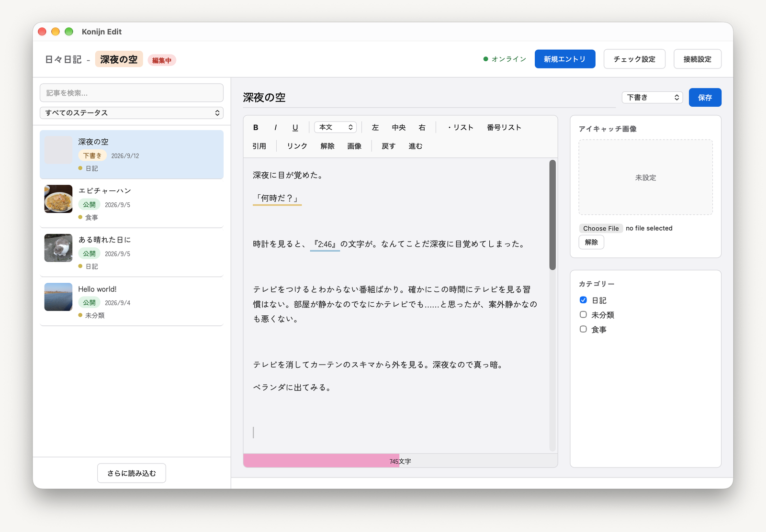Click the 公開 badge on エビチャーハン
The height and width of the screenshot is (532, 766).
(x=89, y=205)
